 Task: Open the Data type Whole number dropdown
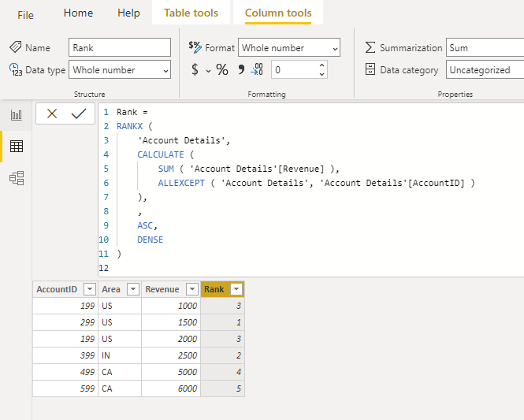tap(120, 69)
